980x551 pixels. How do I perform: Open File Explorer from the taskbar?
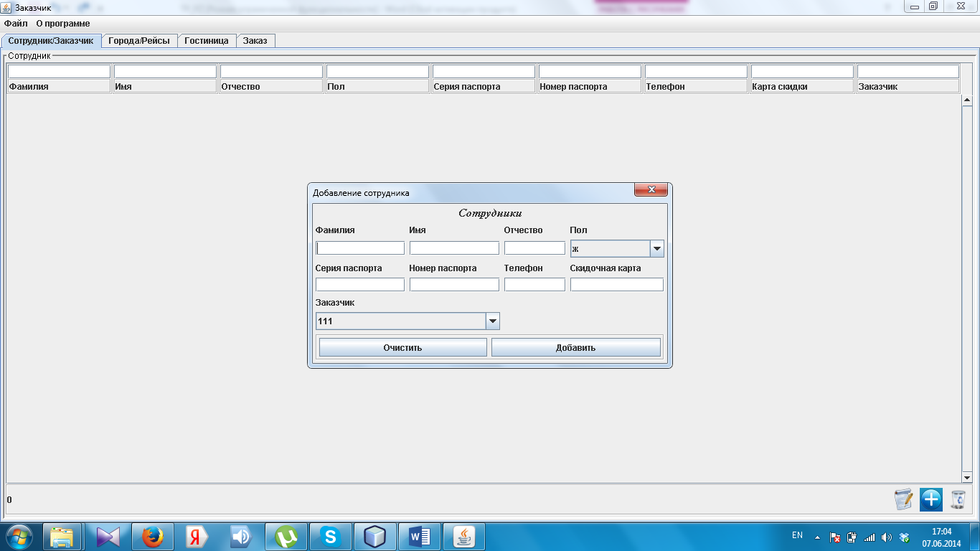point(62,537)
